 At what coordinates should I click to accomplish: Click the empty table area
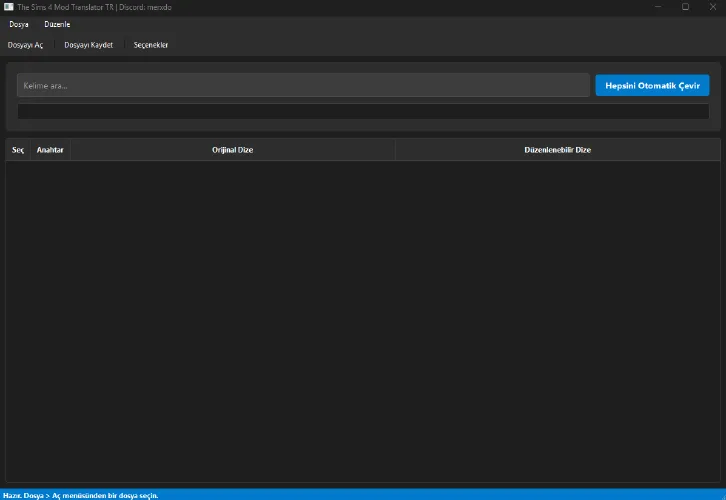click(362, 320)
